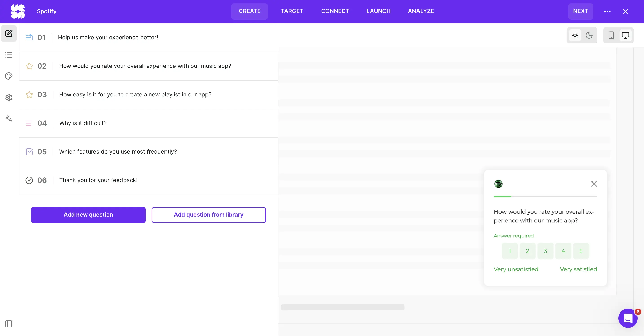Screen dimensions: 644x336
Task: Go to the CONNECT tab
Action: (x=335, y=11)
